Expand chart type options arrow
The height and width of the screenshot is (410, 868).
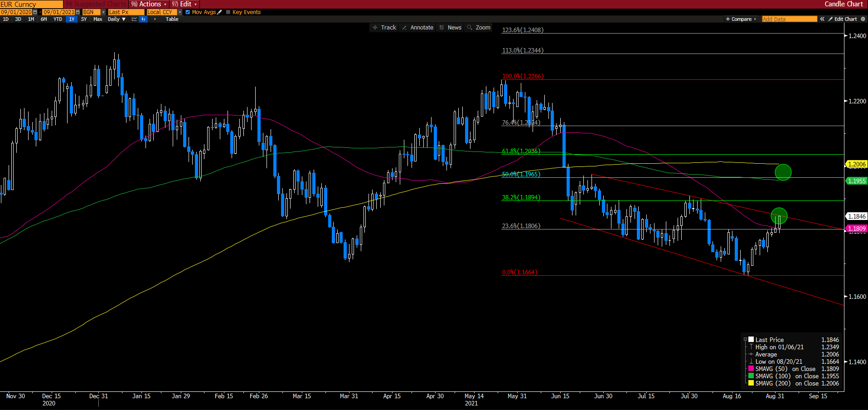pyautogui.click(x=155, y=19)
